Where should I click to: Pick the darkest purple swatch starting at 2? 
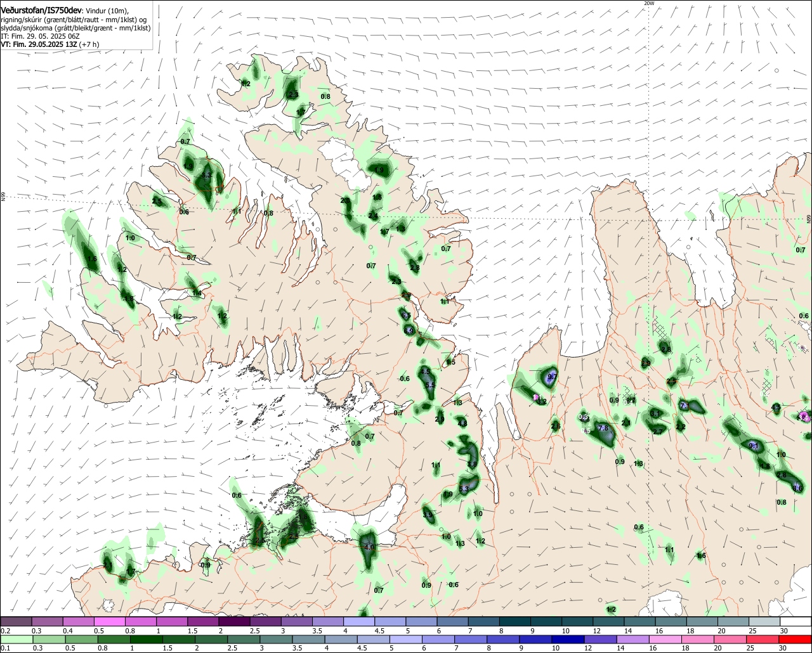(x=234, y=622)
